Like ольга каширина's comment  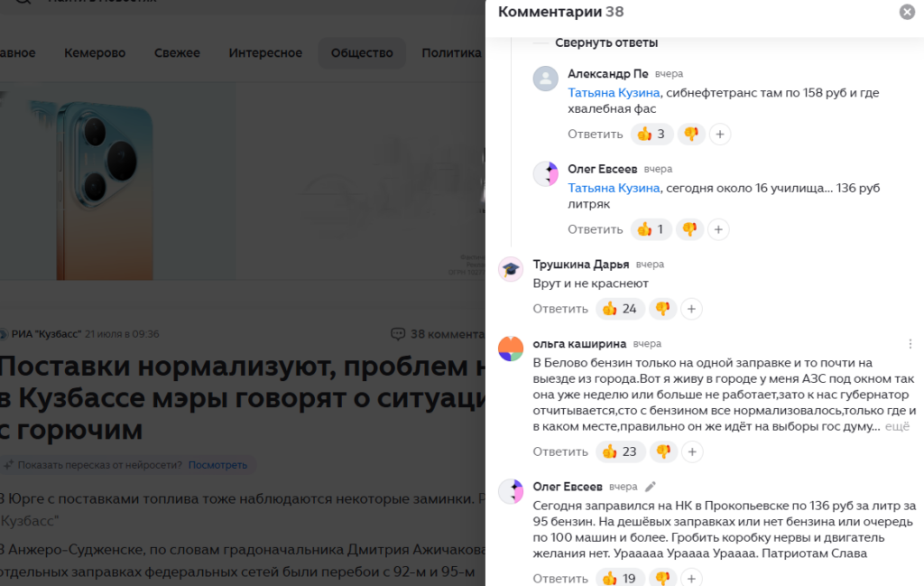coord(621,451)
